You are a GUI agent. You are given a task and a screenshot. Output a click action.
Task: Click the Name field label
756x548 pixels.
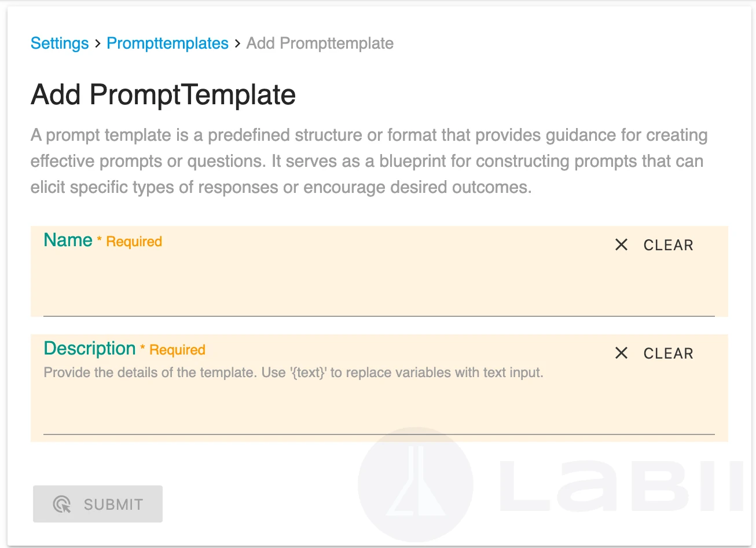coord(68,240)
